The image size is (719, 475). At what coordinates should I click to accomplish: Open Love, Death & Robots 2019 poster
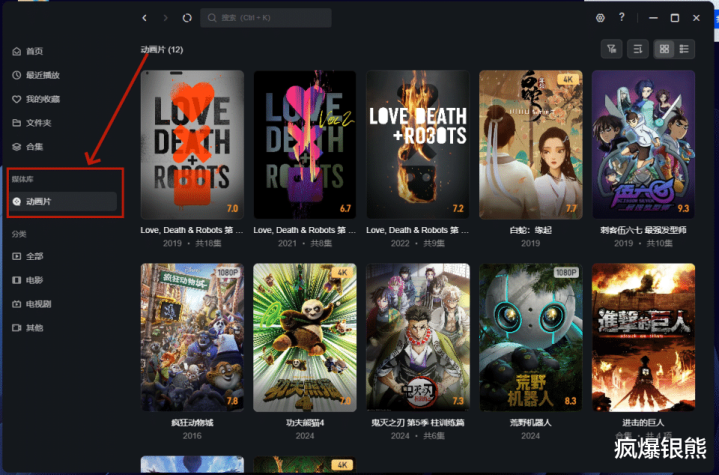pyautogui.click(x=192, y=144)
